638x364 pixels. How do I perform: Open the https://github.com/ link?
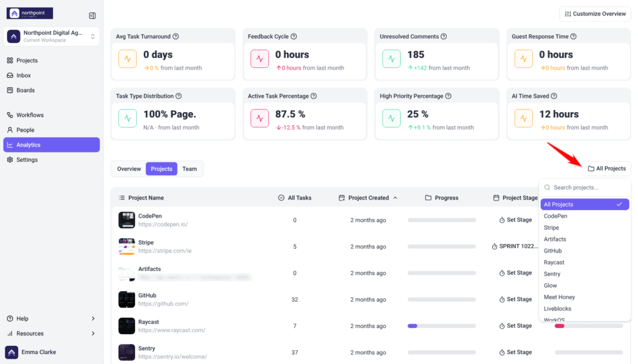point(163,304)
